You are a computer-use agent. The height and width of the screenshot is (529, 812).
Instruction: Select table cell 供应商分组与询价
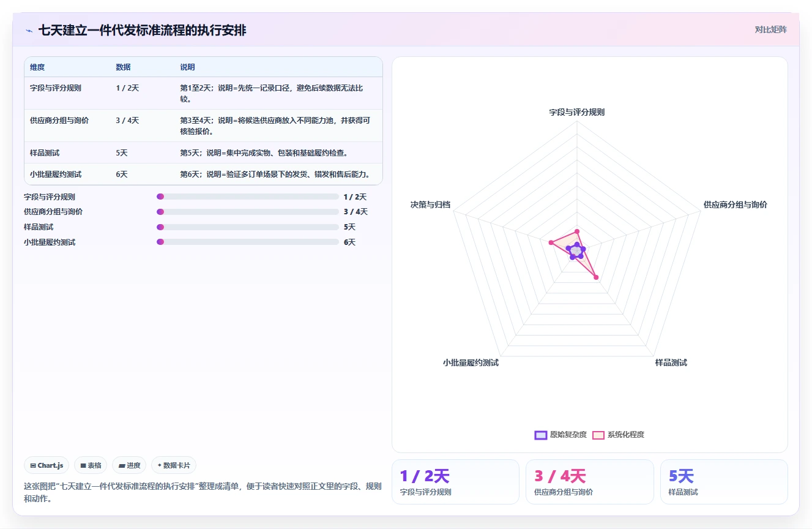(59, 121)
